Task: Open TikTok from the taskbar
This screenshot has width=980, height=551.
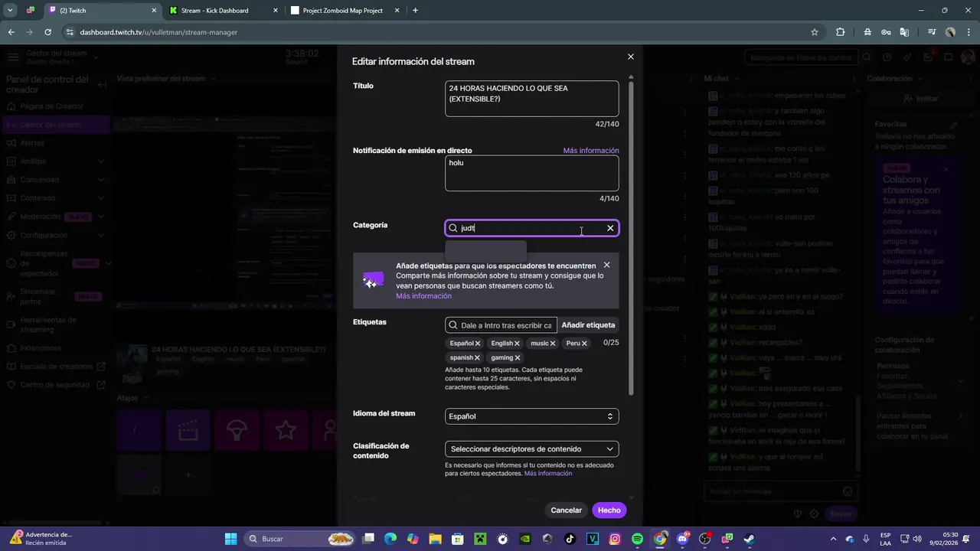Action: (570, 539)
